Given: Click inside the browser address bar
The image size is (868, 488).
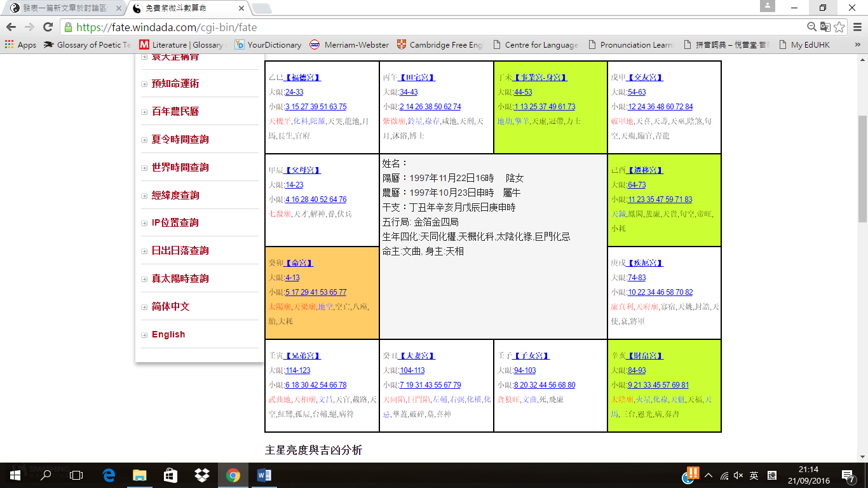Looking at the screenshot, I should click(381, 27).
